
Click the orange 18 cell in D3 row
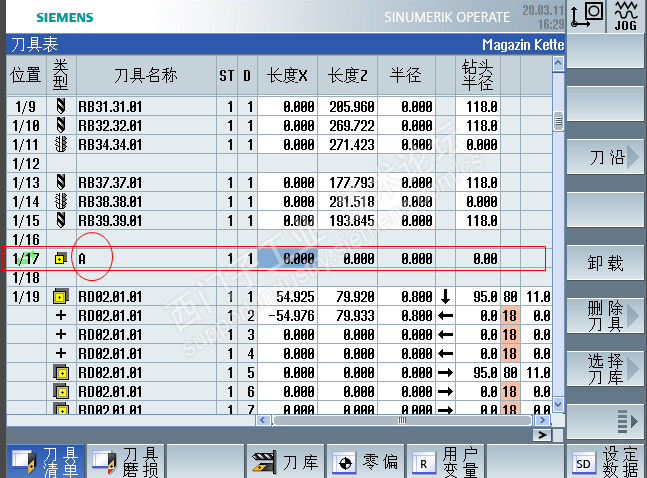point(510,334)
